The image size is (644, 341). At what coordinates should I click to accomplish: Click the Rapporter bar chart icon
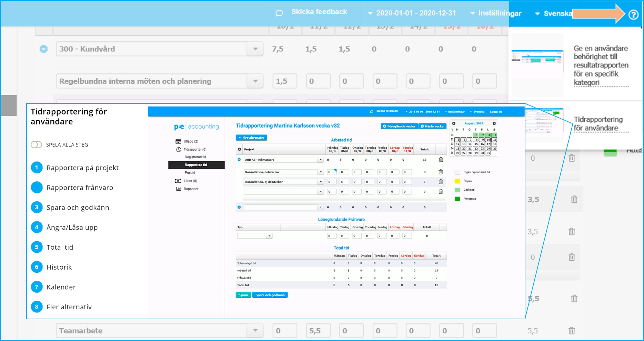(x=178, y=189)
